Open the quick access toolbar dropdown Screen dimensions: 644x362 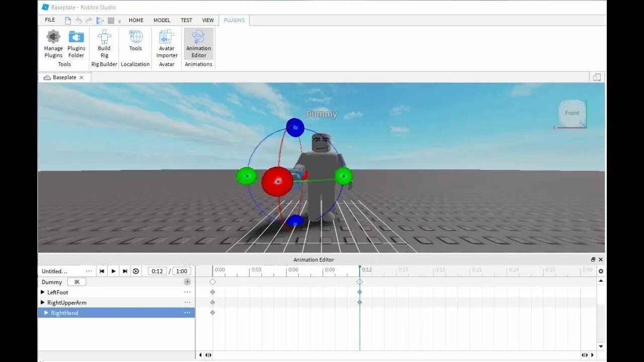coord(120,21)
